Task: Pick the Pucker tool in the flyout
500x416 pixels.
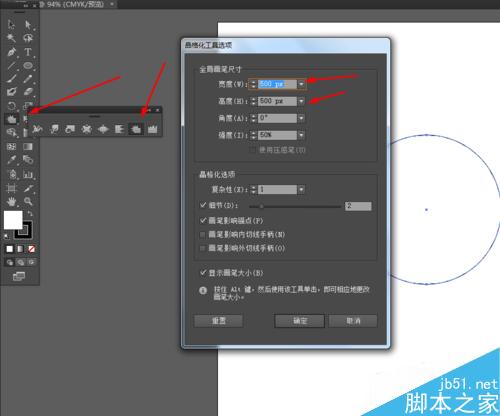Action: tap(87, 129)
